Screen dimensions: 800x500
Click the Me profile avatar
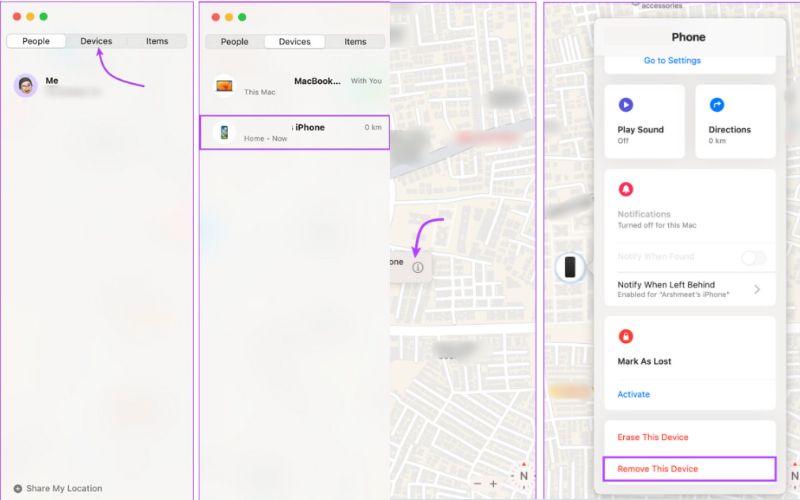tap(26, 85)
